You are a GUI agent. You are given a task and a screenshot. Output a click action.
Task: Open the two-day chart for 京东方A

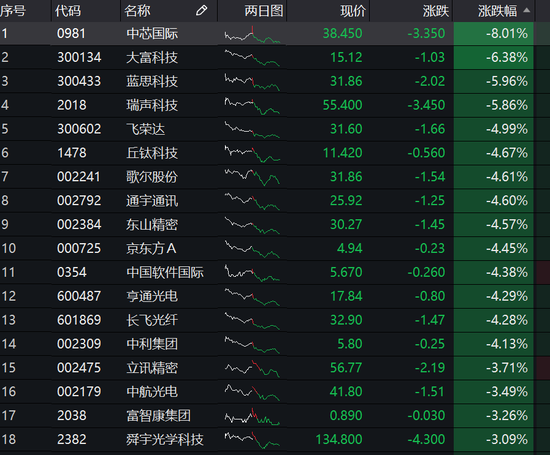click(252, 249)
